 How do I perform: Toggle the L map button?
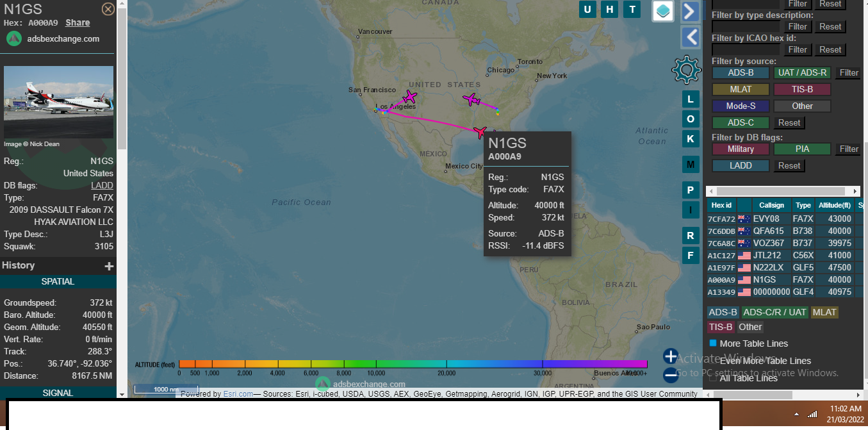(690, 99)
